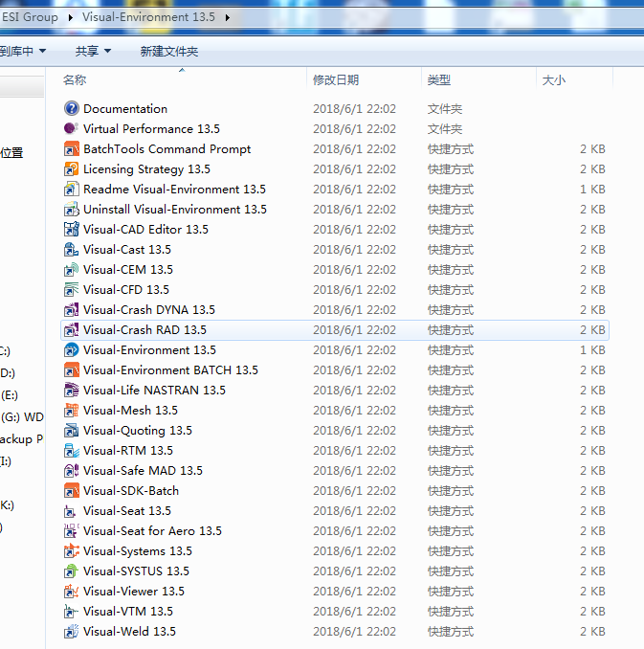Open the Documentation folder icon
Screen dimensions: 644x649
[x=71, y=108]
